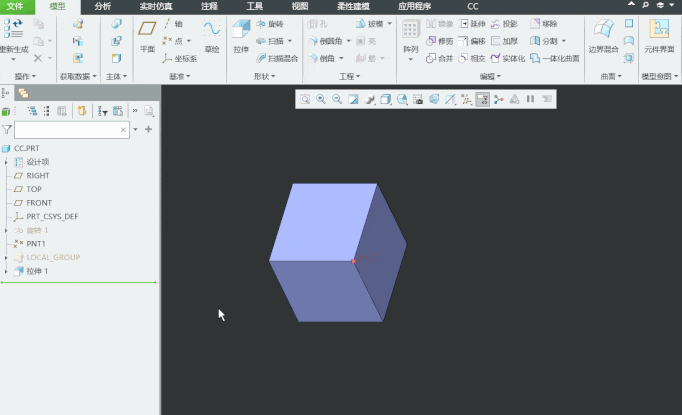682x415 pixels.
Task: Click the 偏移 (Offset) tool
Action: [x=472, y=41]
